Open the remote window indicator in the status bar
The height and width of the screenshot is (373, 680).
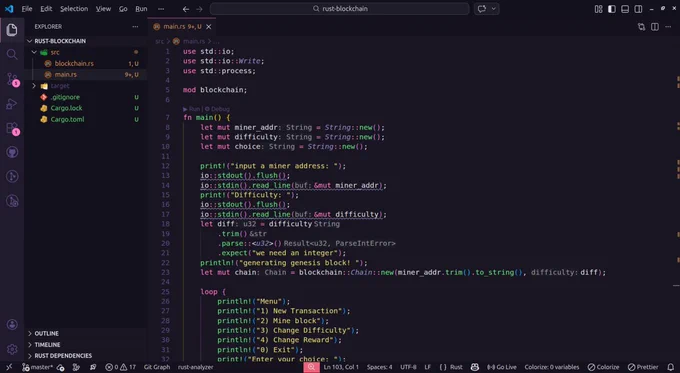click(9, 367)
